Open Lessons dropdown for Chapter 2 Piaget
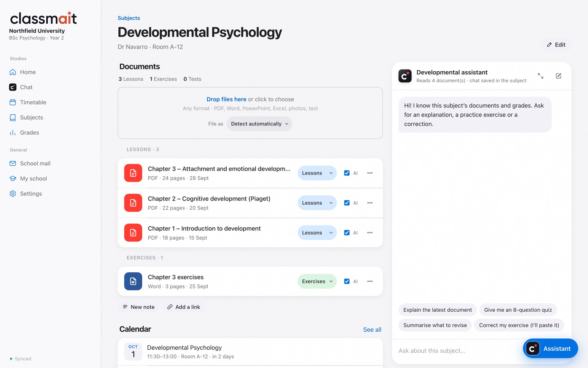 pos(317,203)
